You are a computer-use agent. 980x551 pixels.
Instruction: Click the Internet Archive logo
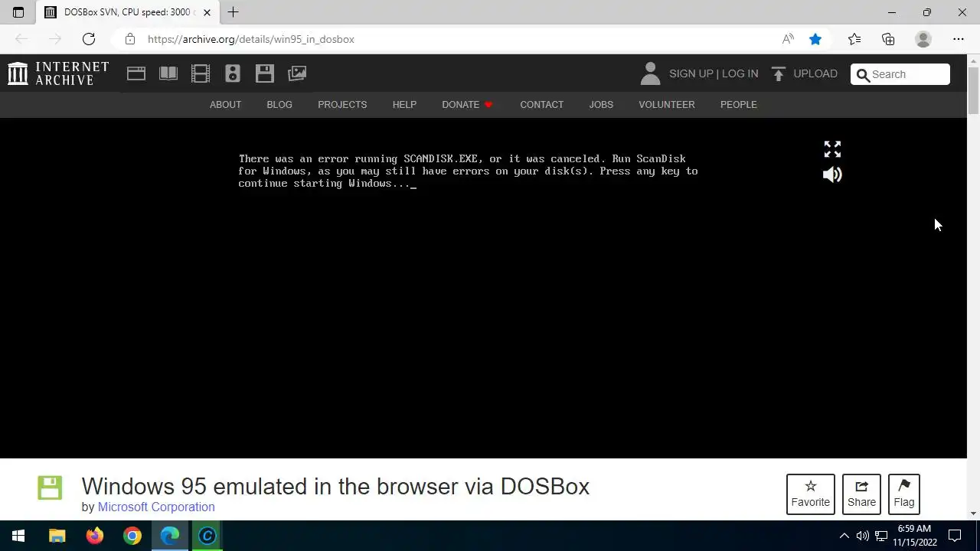tap(58, 73)
